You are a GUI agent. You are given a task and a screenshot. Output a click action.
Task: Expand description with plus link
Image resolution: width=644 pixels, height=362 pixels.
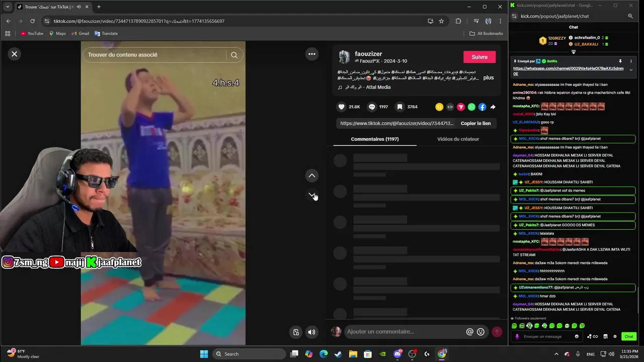point(489,78)
